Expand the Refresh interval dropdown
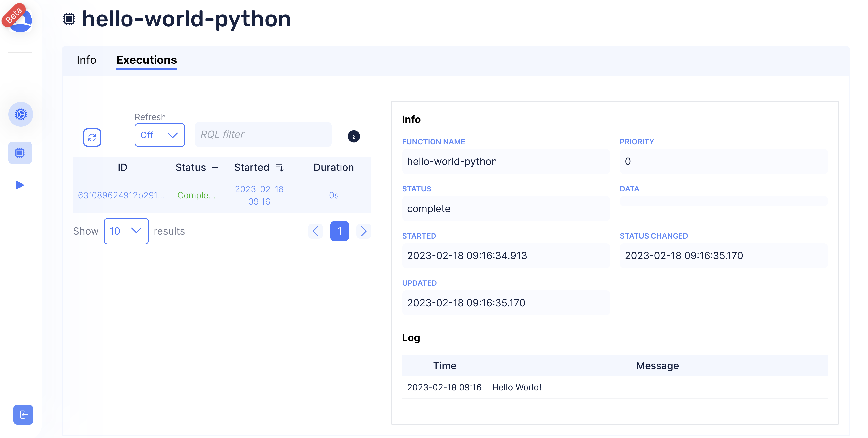 tap(159, 135)
